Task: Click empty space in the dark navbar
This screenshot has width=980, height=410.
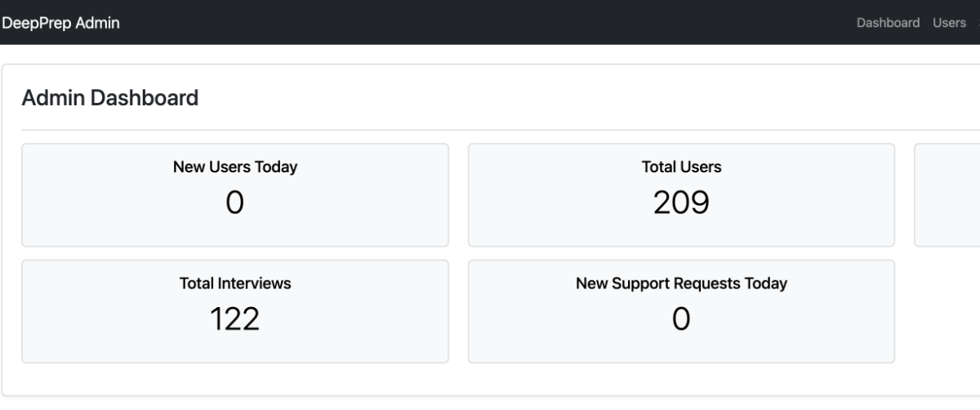Action: click(x=490, y=23)
